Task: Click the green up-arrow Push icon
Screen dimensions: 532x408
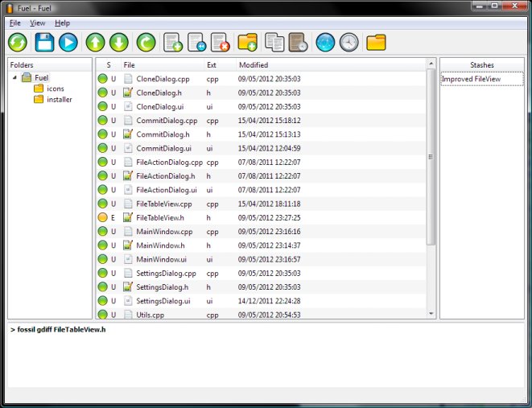Action: (x=95, y=43)
